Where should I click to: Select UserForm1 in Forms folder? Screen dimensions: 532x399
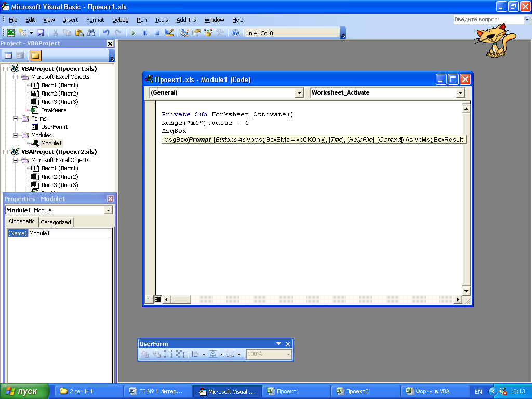coord(54,127)
